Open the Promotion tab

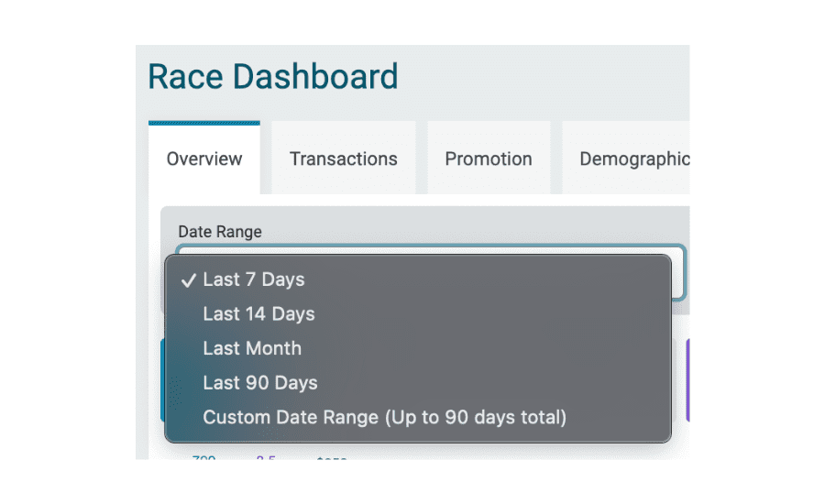pos(489,159)
